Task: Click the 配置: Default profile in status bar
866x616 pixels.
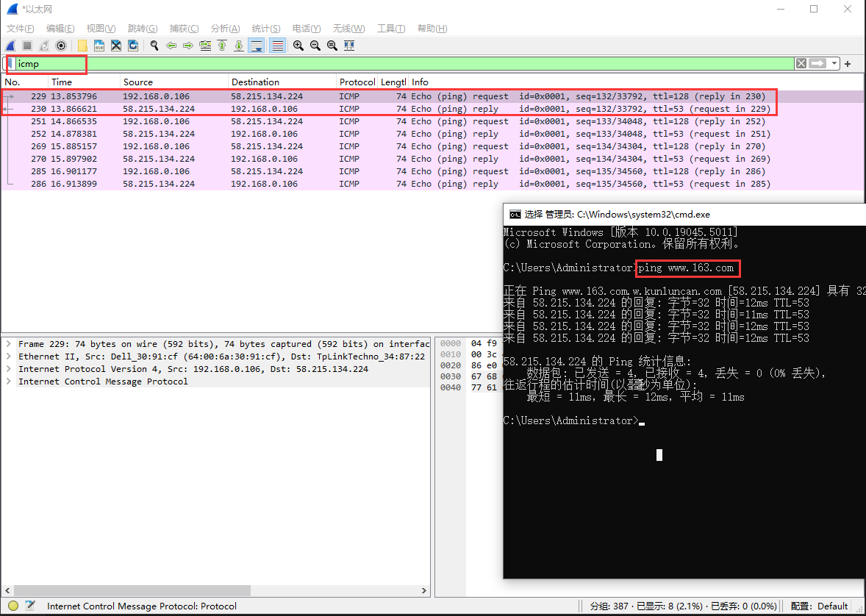Action: 819,606
